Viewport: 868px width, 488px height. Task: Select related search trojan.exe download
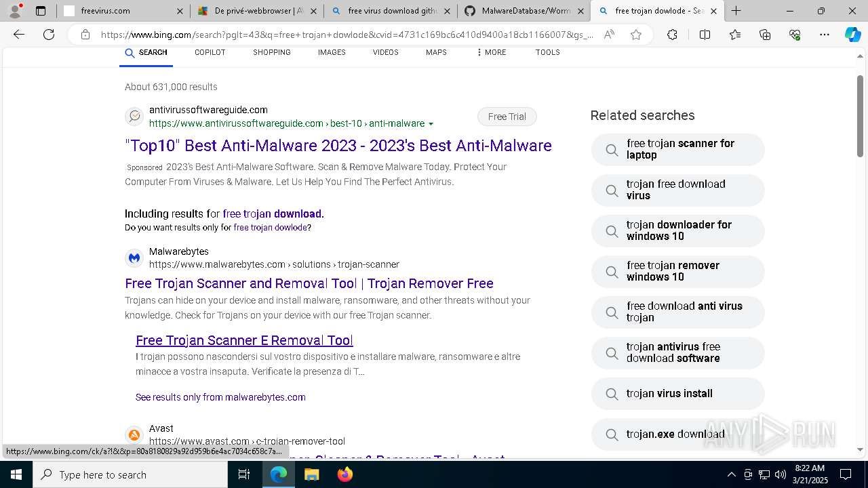[678, 434]
